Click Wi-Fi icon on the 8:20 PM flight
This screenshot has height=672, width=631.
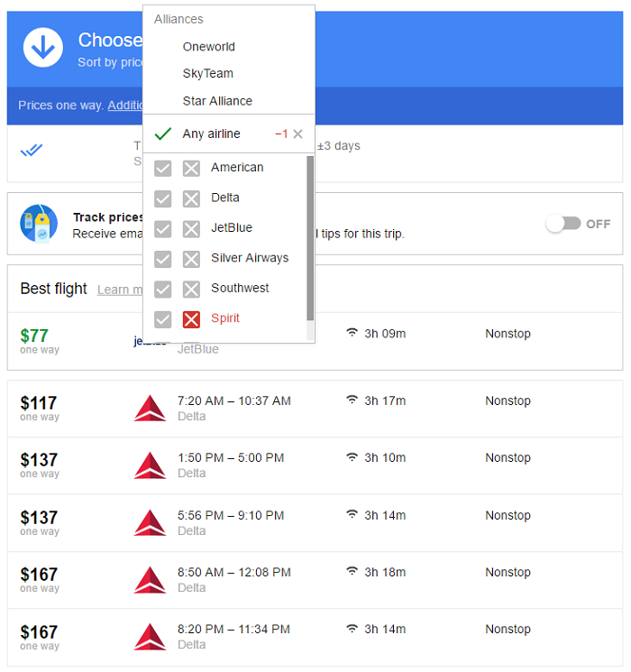pos(352,628)
